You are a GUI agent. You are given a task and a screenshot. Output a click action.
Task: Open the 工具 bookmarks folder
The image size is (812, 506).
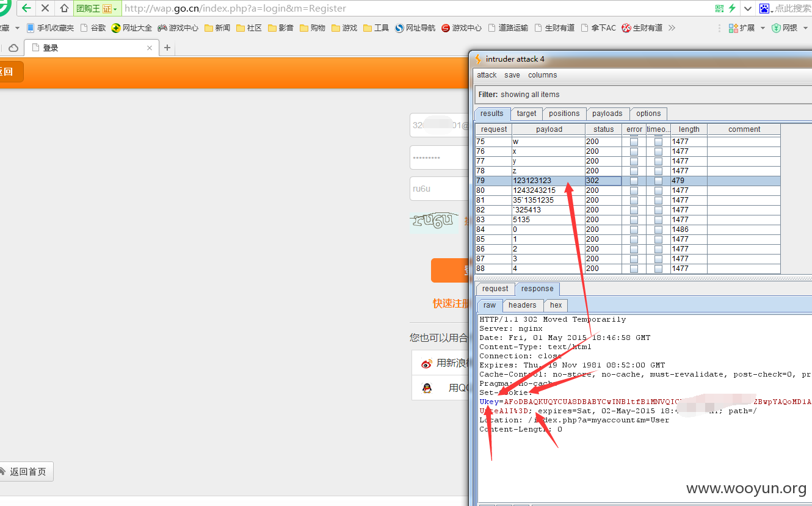[376, 28]
